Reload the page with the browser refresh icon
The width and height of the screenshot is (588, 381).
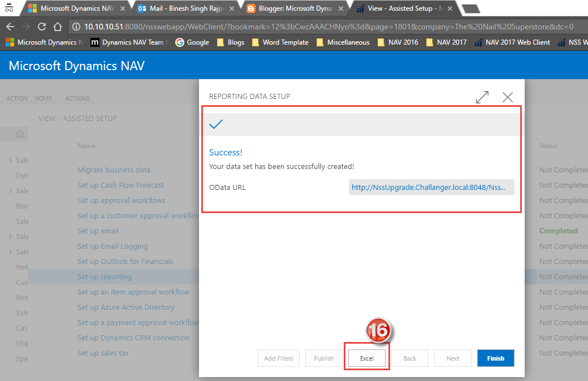41,26
